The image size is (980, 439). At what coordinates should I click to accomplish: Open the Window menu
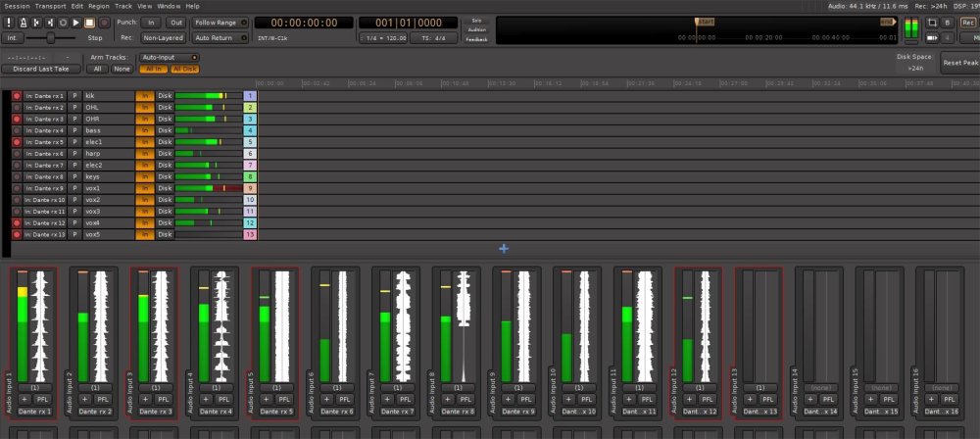pyautogui.click(x=169, y=6)
